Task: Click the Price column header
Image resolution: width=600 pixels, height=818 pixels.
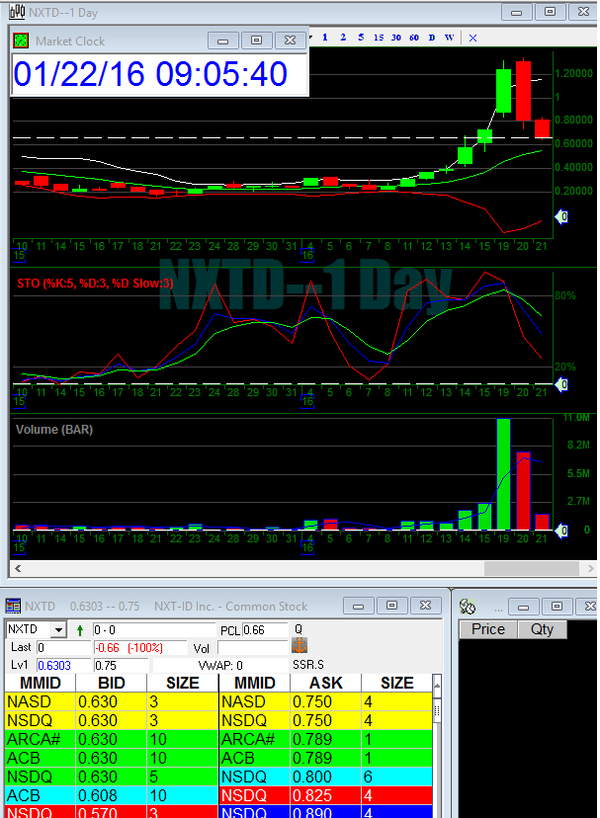Action: click(488, 629)
